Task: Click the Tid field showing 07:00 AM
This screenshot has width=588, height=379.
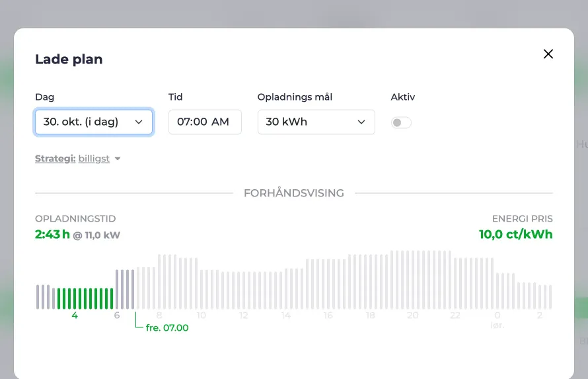Action: pos(205,122)
